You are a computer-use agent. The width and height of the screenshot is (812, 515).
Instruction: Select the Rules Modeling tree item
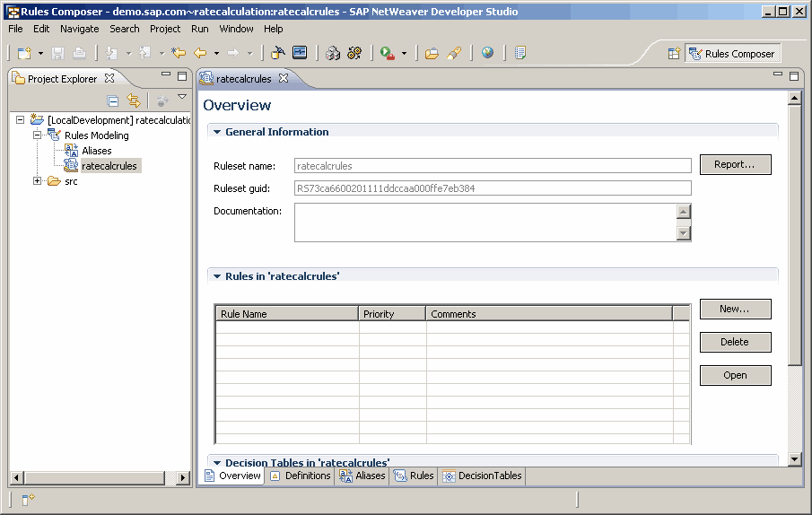(x=96, y=135)
